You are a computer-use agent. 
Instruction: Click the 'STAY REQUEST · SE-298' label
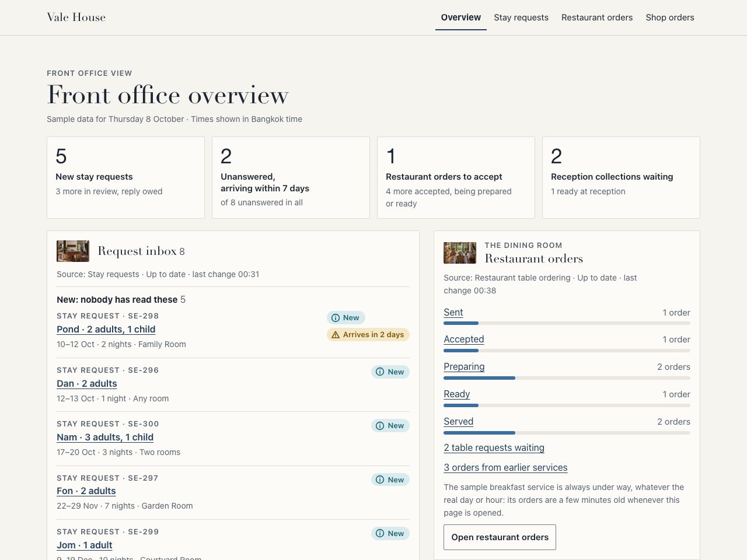[108, 316]
